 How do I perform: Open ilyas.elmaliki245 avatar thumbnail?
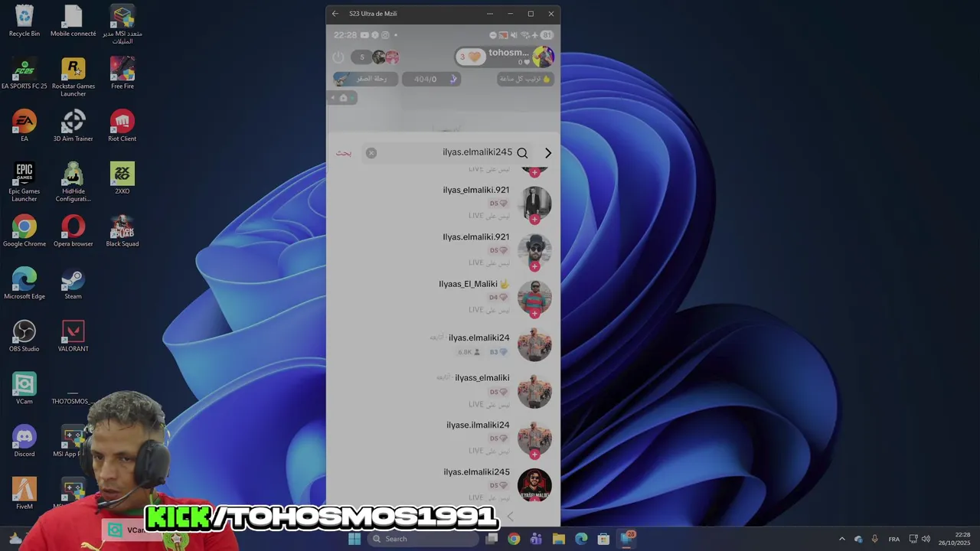(x=534, y=485)
